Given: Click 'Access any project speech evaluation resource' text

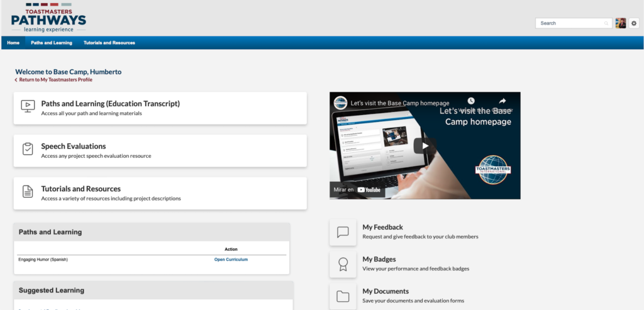Looking at the screenshot, I should [96, 156].
